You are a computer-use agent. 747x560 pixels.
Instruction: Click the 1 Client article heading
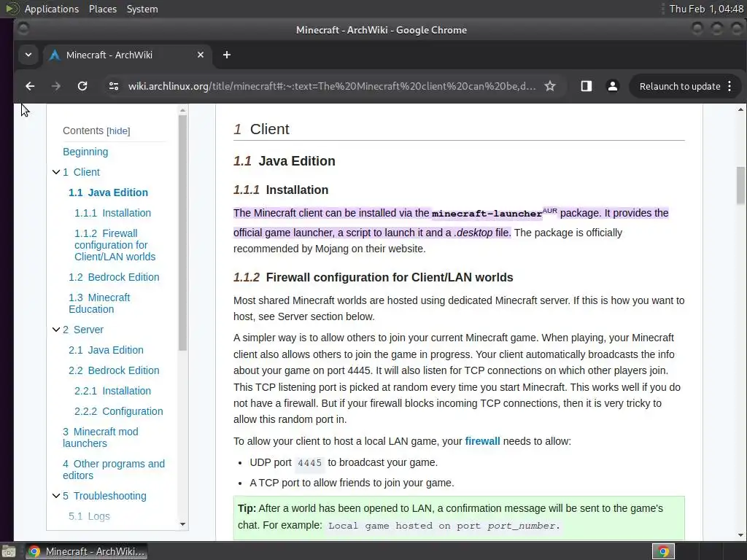tap(261, 129)
